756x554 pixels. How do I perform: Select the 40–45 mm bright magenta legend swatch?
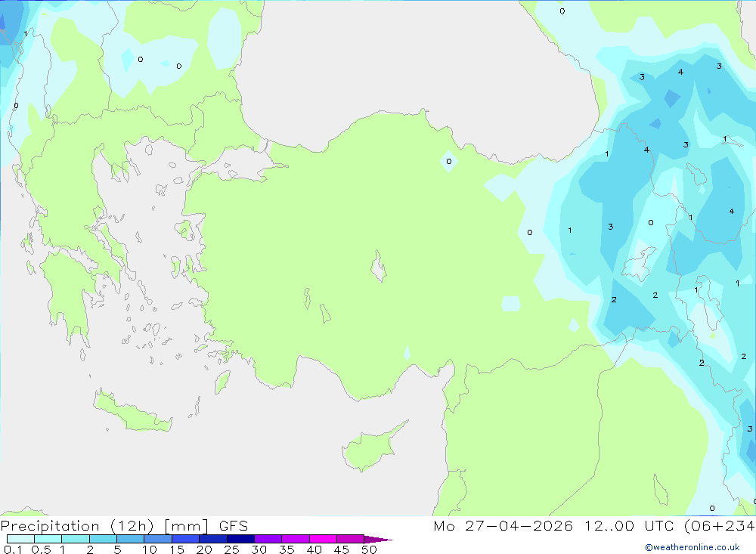323,539
